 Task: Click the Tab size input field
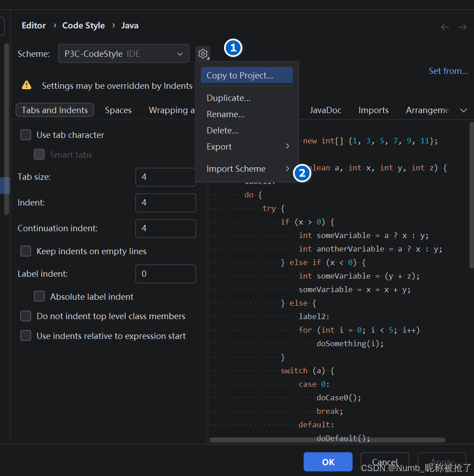[x=166, y=177]
